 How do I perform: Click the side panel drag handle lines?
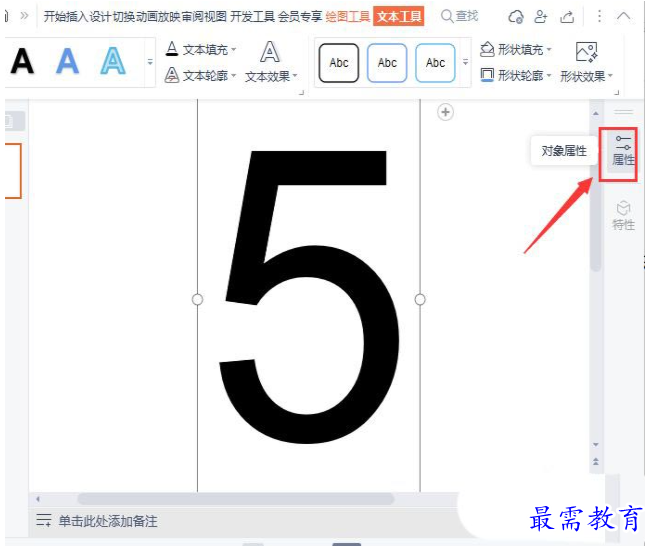623,112
